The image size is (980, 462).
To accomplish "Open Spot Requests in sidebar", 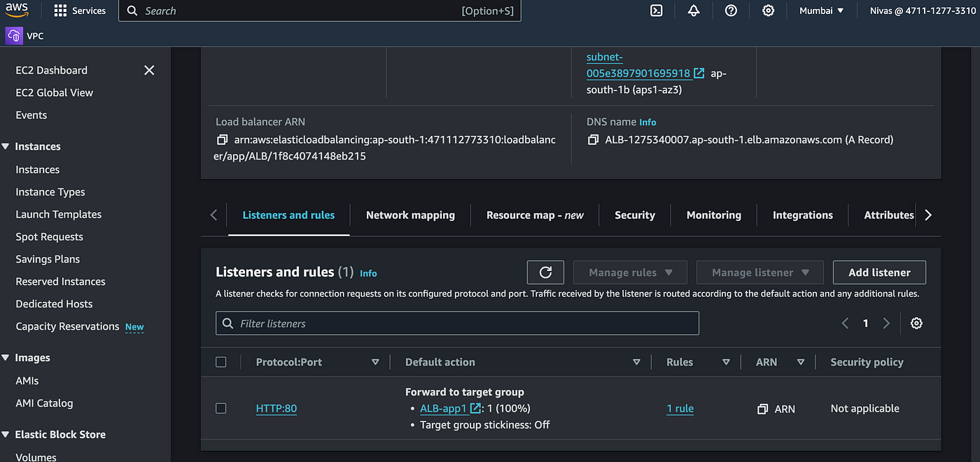I will 50,237.
